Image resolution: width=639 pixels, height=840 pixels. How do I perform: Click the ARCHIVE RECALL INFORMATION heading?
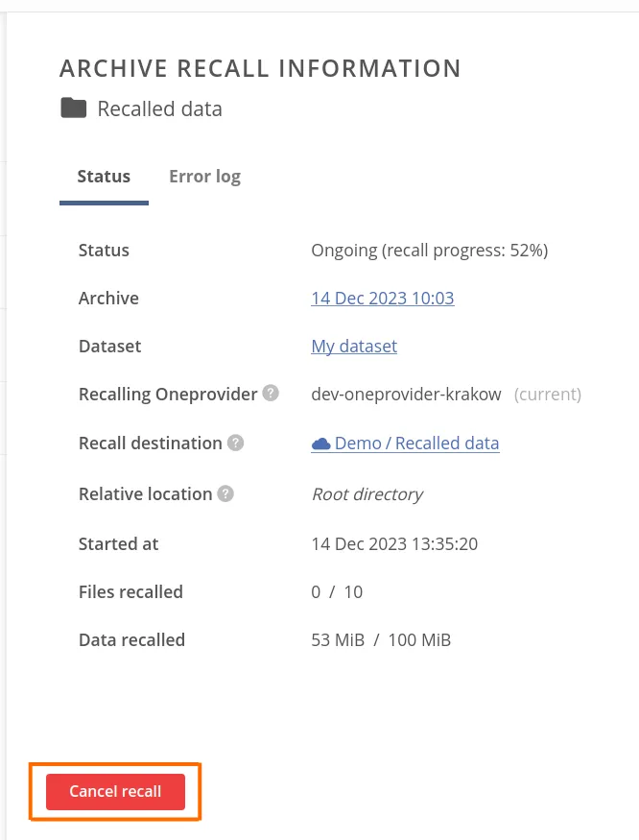coord(260,67)
